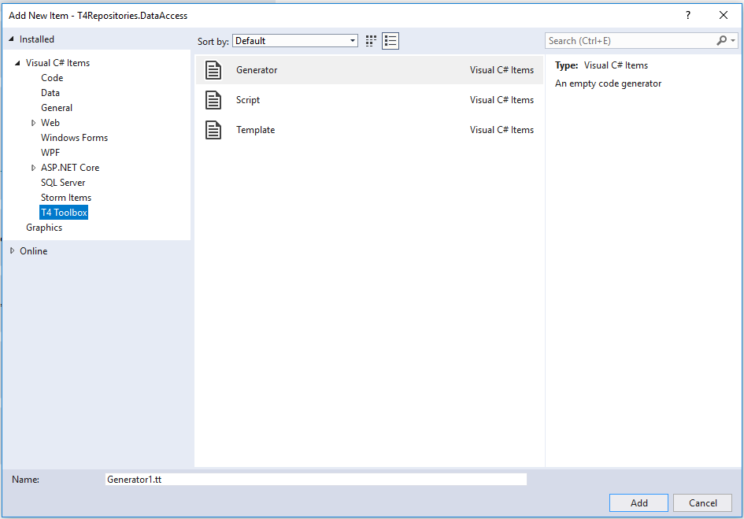Click the Add button
This screenshot has height=519, width=744.
639,503
